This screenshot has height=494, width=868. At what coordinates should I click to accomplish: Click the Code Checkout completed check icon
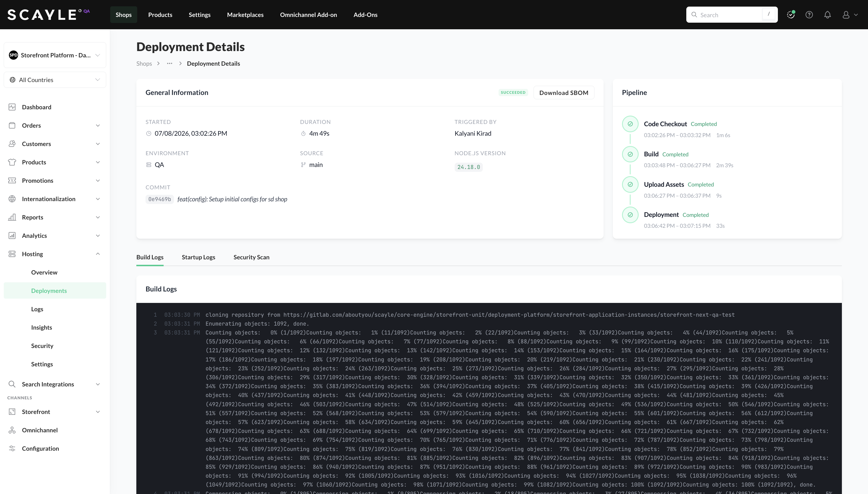(630, 124)
